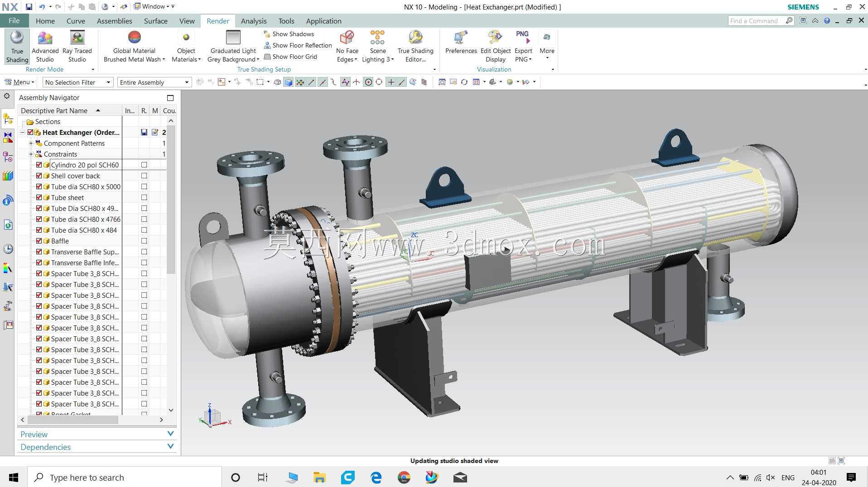The width and height of the screenshot is (868, 487).
Task: Select Graduated Light Grey Background
Action: [x=233, y=47]
